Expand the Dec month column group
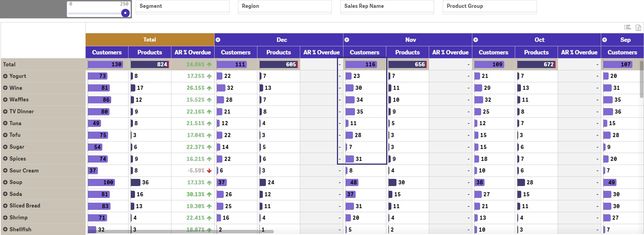The image size is (644, 235). click(218, 40)
